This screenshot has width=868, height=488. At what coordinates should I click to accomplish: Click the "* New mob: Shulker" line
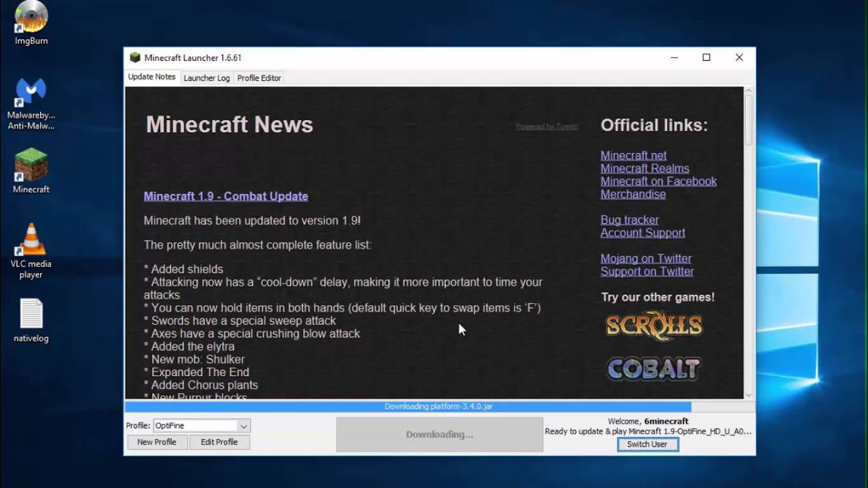(x=194, y=359)
